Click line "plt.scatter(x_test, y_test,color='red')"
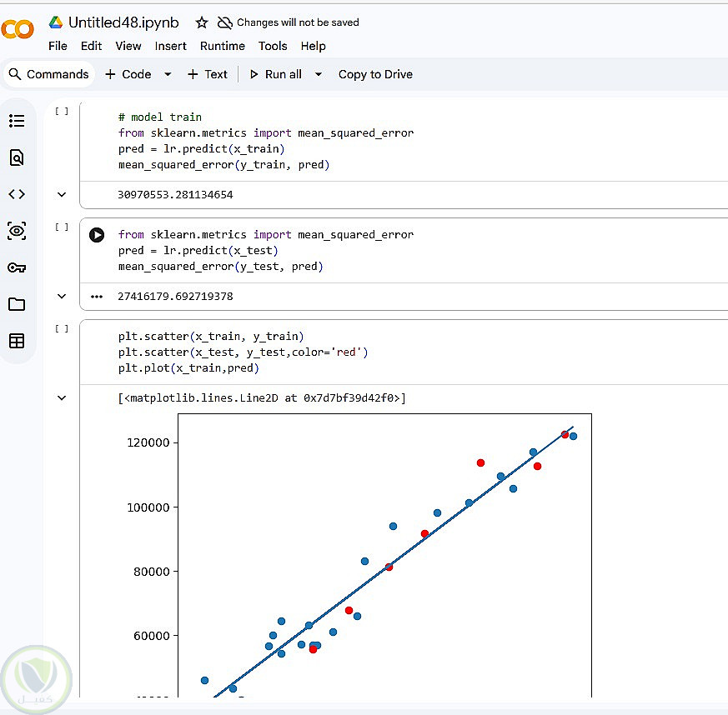This screenshot has height=715, width=728. (x=243, y=352)
